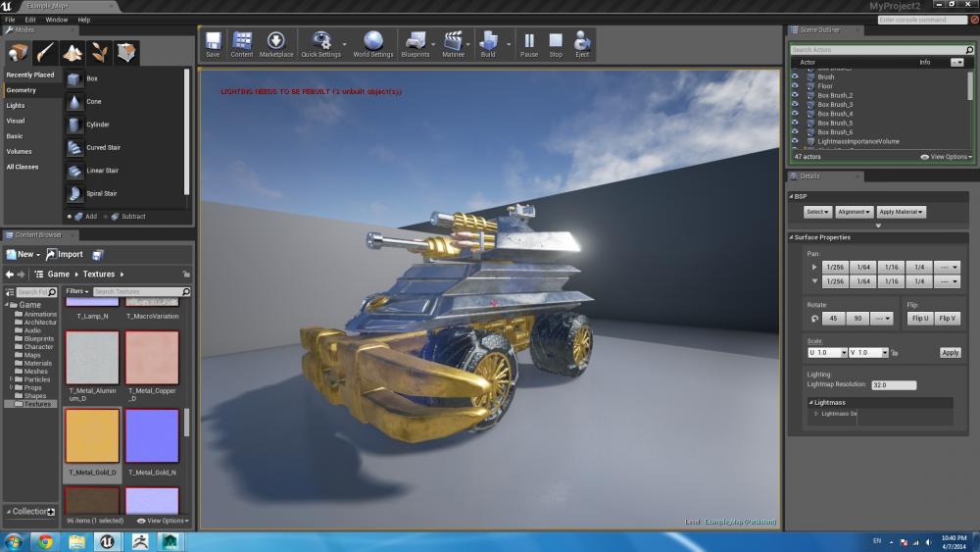Go back in Content Browser history
This screenshot has width=980, height=552.
click(10, 275)
